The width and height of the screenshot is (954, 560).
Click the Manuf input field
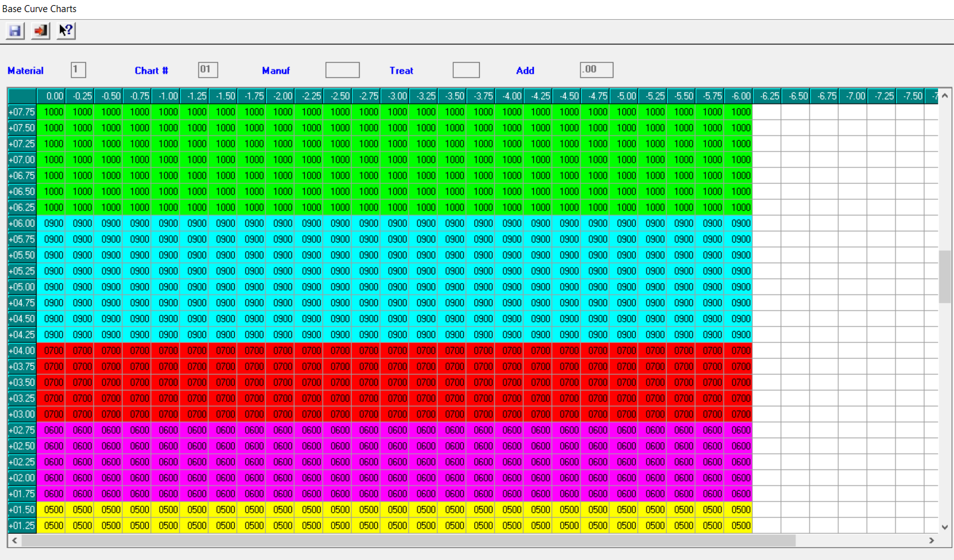coord(342,70)
